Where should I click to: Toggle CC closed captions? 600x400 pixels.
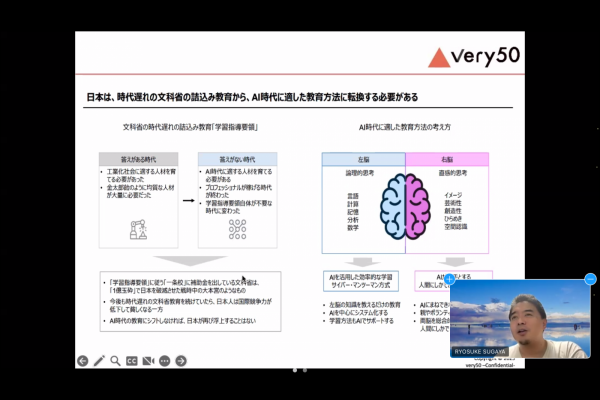click(x=131, y=360)
